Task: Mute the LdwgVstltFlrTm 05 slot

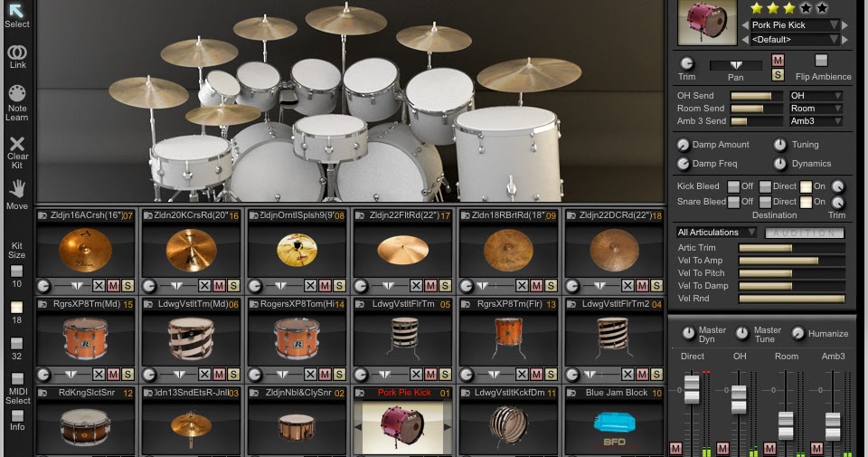Action: coord(430,375)
